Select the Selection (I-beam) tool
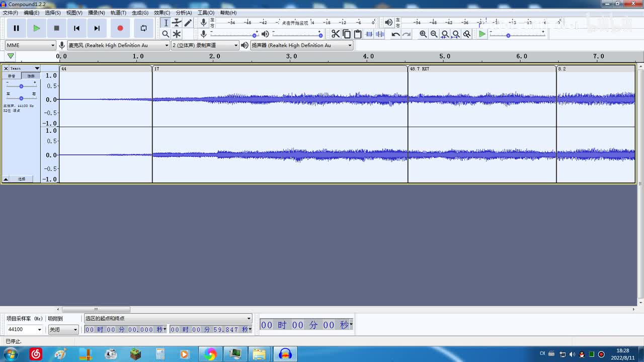644x362 pixels. tap(166, 23)
